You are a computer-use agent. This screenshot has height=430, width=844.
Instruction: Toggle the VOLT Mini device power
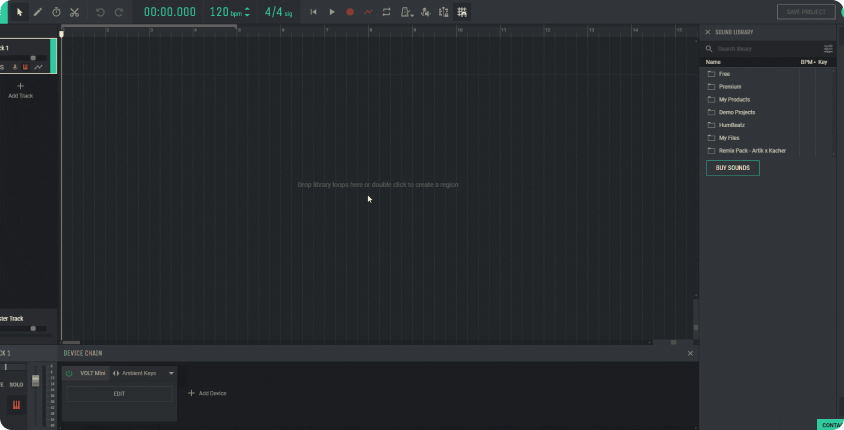point(69,373)
